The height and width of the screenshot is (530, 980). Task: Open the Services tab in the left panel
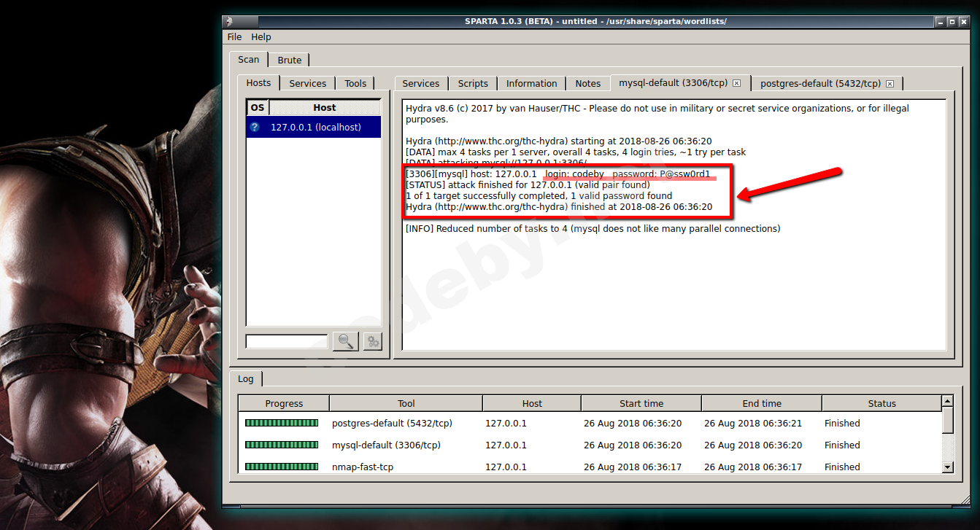(x=307, y=83)
